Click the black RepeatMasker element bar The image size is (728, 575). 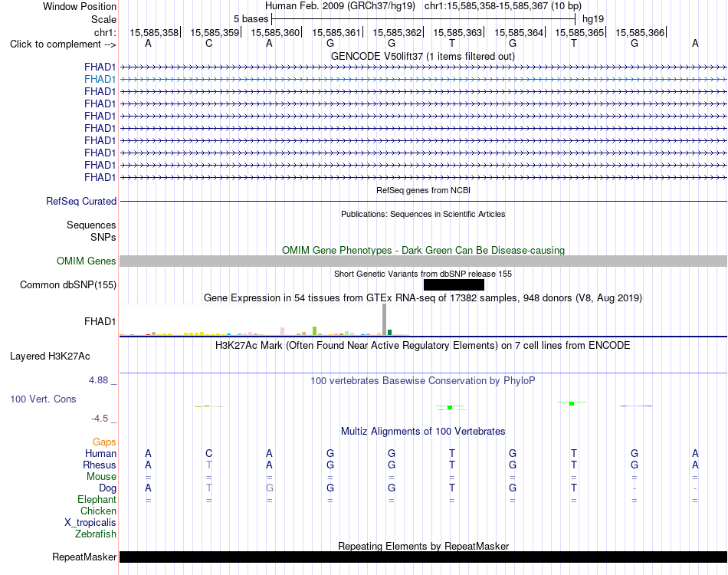click(x=423, y=557)
